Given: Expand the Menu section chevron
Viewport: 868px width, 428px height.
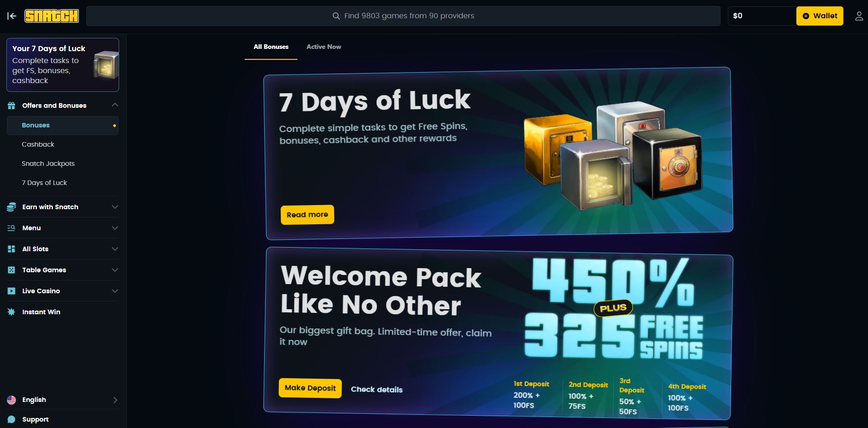Looking at the screenshot, I should (115, 228).
